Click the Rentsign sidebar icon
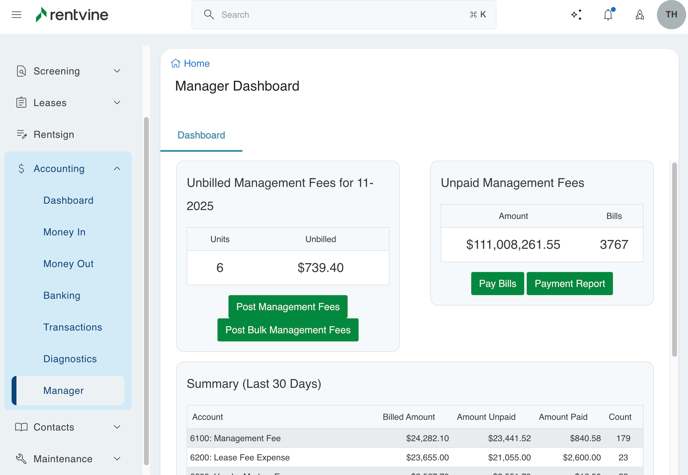The width and height of the screenshot is (688, 475). click(x=21, y=134)
